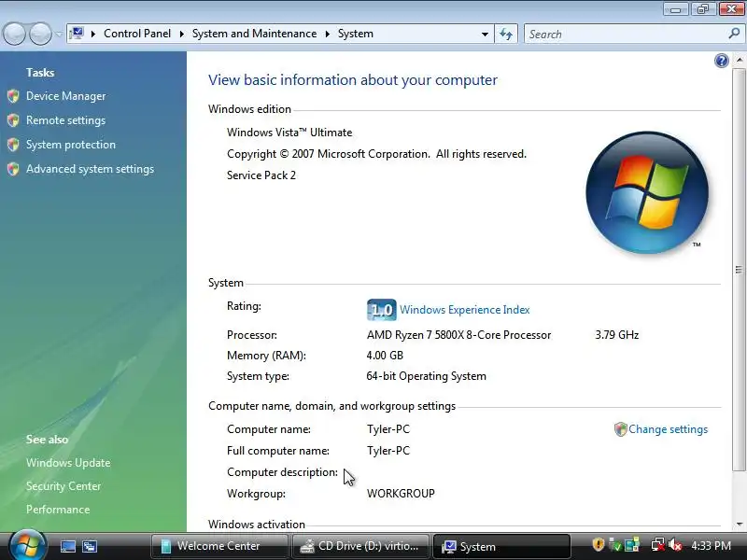Click the 'Service Pack 2' text
This screenshot has height=560, width=747.
[x=261, y=175]
